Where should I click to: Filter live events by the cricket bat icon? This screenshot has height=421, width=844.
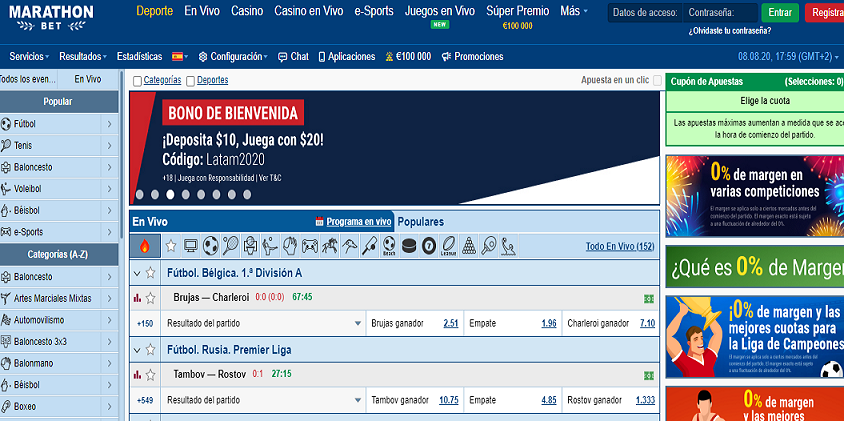[369, 246]
